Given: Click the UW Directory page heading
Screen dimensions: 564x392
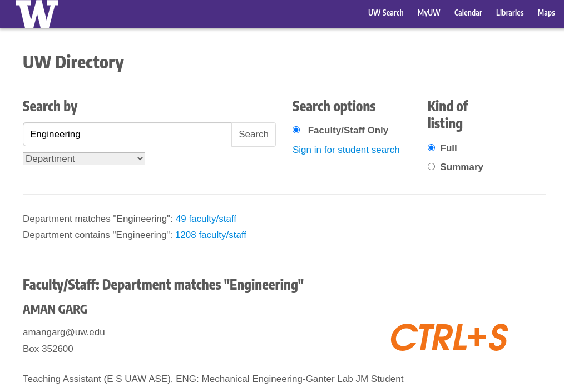Looking at the screenshot, I should [73, 63].
